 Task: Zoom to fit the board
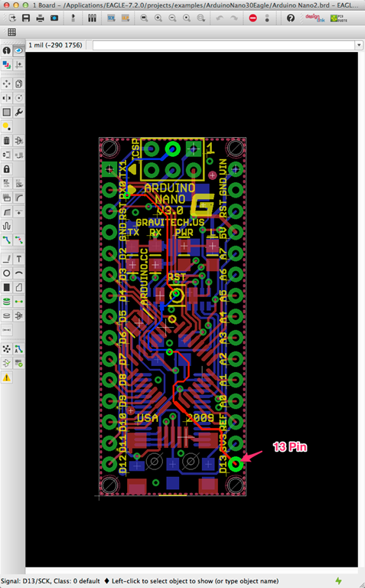click(x=144, y=18)
